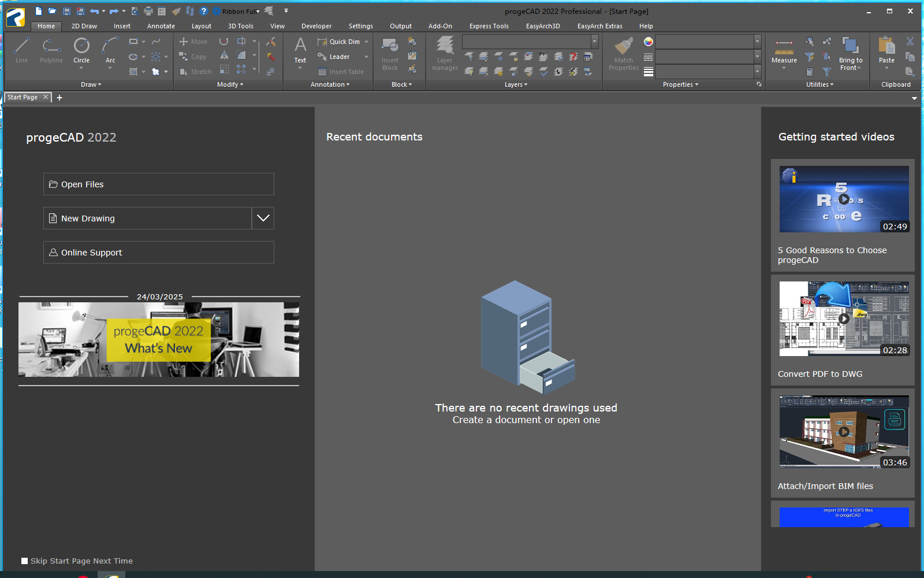The height and width of the screenshot is (578, 924).
Task: Click the Properties panel dialog launcher arrow
Action: (x=759, y=84)
